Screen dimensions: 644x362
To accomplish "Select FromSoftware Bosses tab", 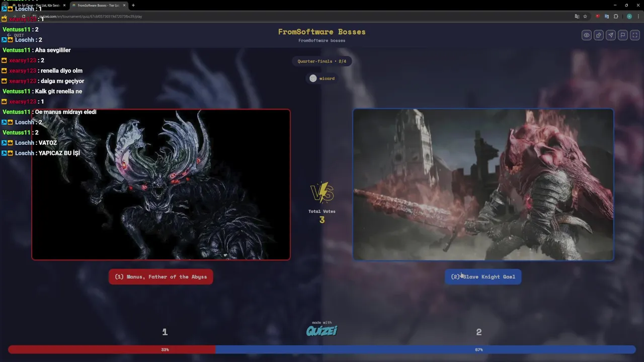I will 98,6.
